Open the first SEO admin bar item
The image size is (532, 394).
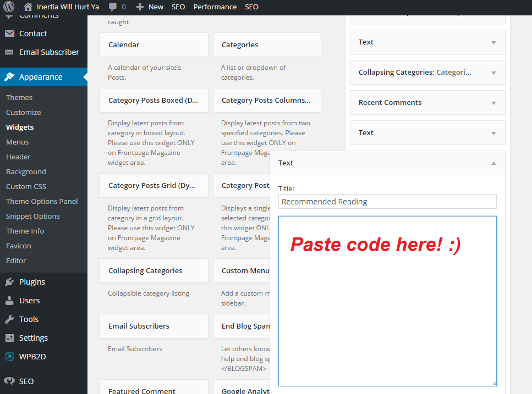(178, 7)
